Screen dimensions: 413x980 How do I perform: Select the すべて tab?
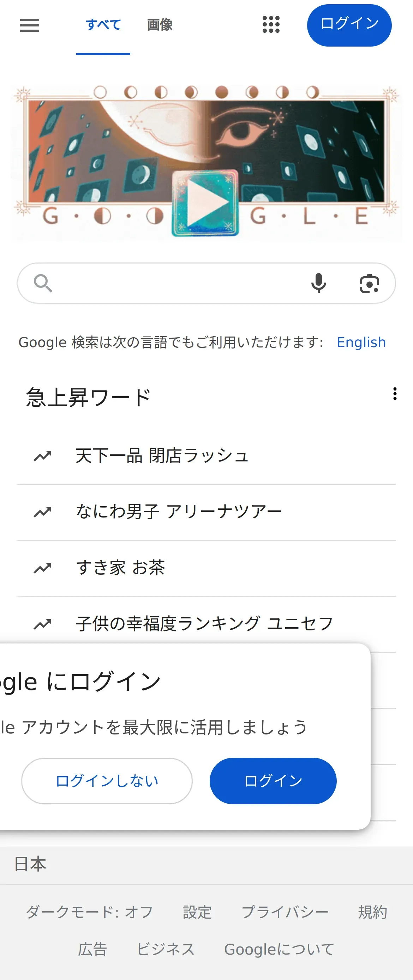(x=103, y=25)
